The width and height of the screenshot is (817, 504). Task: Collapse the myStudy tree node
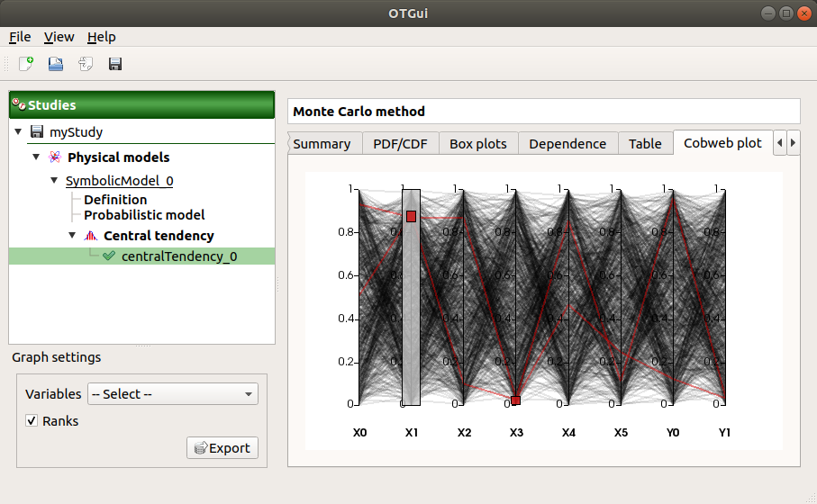coord(20,132)
